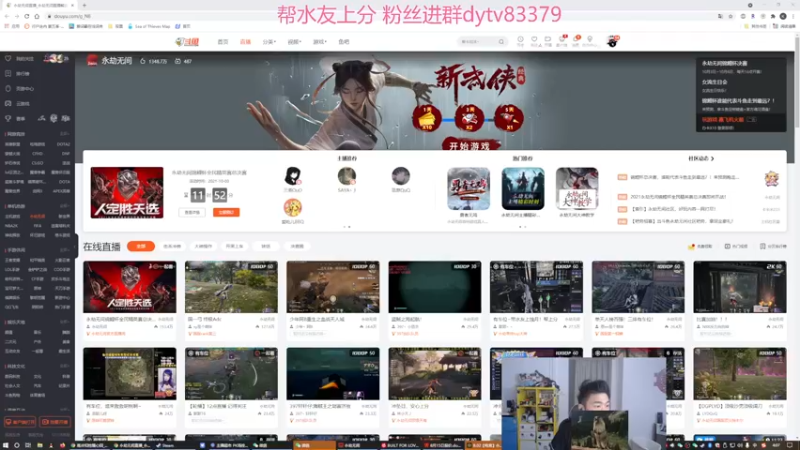This screenshot has height=450, width=800.
Task: Click the pin icon in header
Action: 590,41
